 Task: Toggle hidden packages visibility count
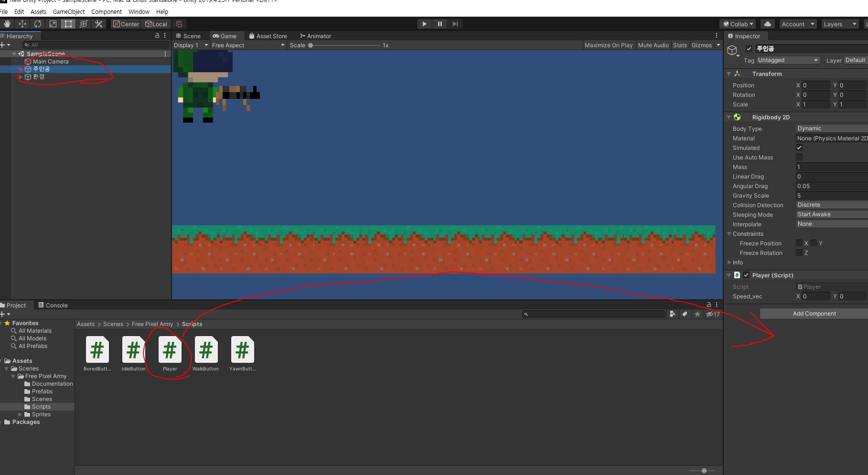[x=713, y=314]
